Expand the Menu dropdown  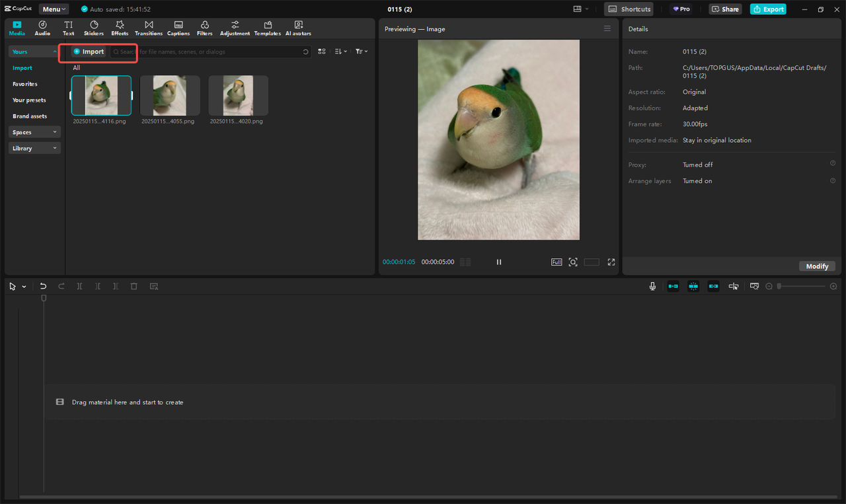[54, 9]
